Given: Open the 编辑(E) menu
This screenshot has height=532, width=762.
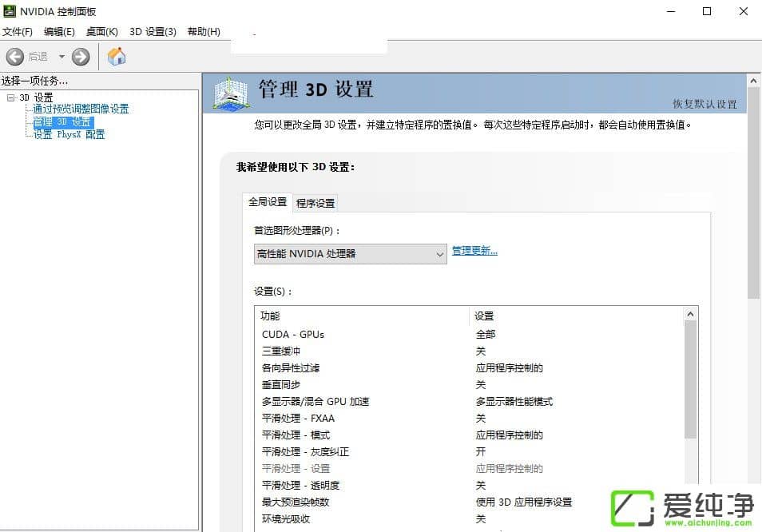Looking at the screenshot, I should [x=59, y=32].
